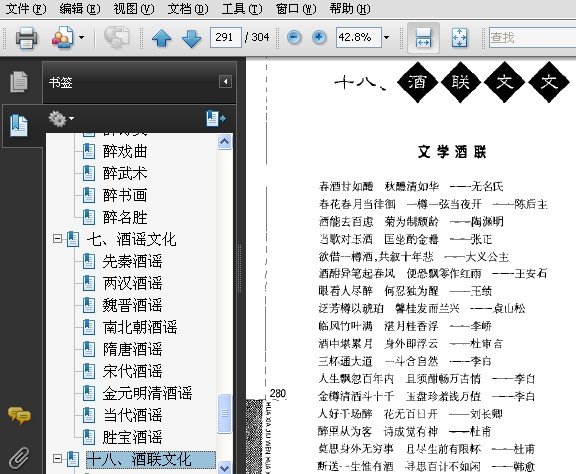Open the zoom level dropdown arrow
This screenshot has height=474, width=576.
[386, 37]
